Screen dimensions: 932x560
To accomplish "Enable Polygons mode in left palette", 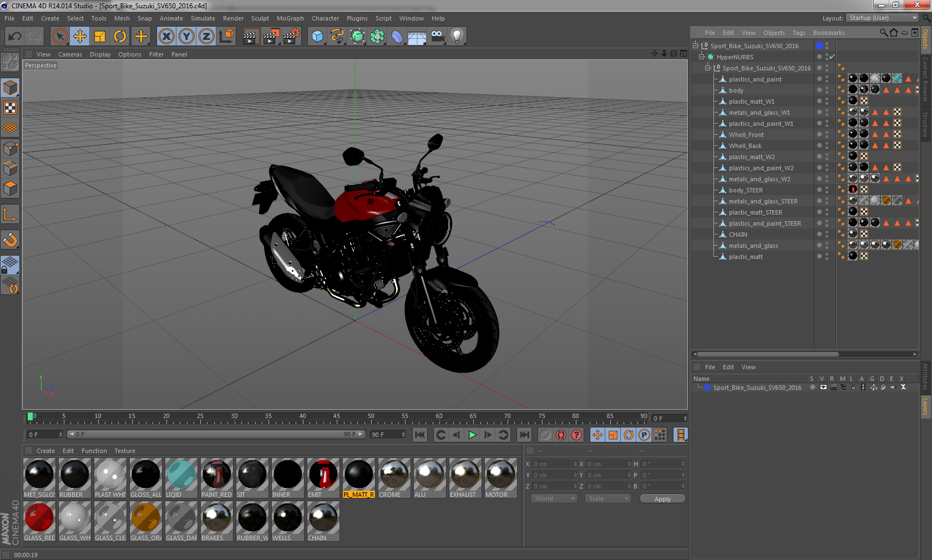I will [x=10, y=189].
